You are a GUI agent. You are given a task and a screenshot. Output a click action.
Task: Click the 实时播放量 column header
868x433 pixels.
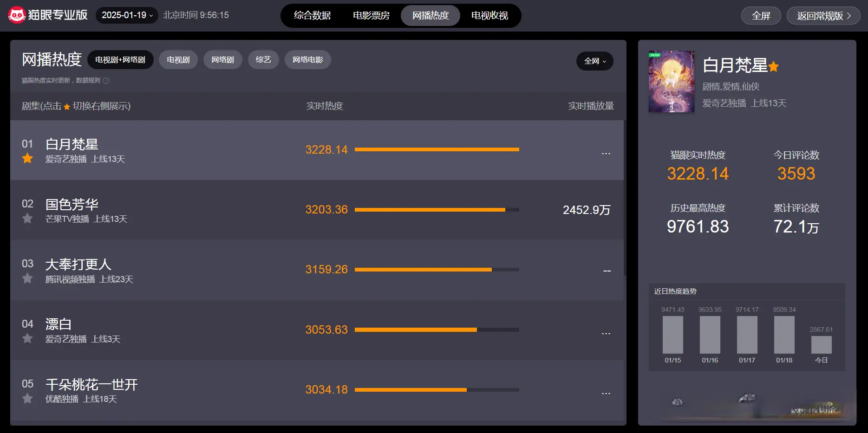pos(591,106)
